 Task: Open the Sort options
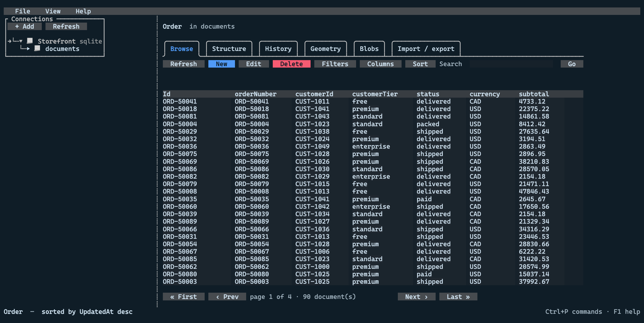(420, 64)
